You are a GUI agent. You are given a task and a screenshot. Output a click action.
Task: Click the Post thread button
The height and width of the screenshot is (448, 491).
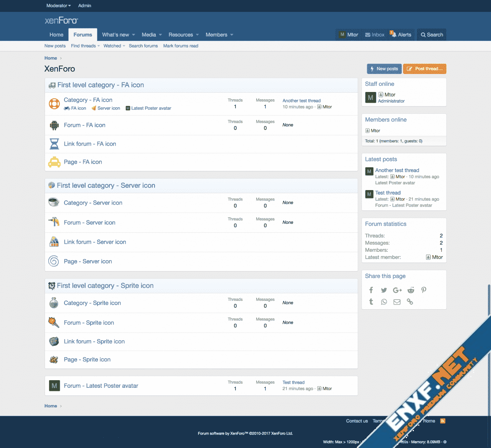click(424, 69)
